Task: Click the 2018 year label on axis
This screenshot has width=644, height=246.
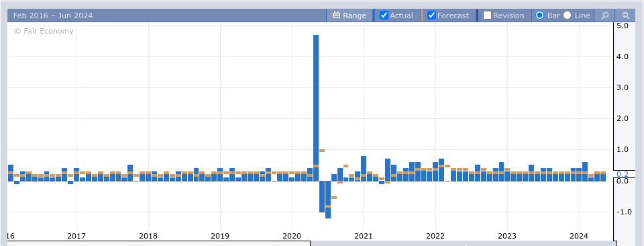Action: point(148,236)
